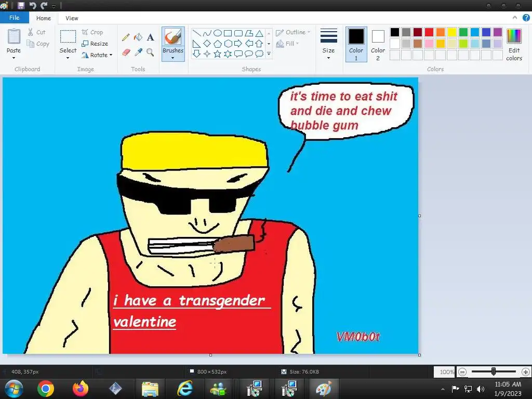Click the Redo arrow in title bar
This screenshot has width=532, height=399.
point(44,5)
